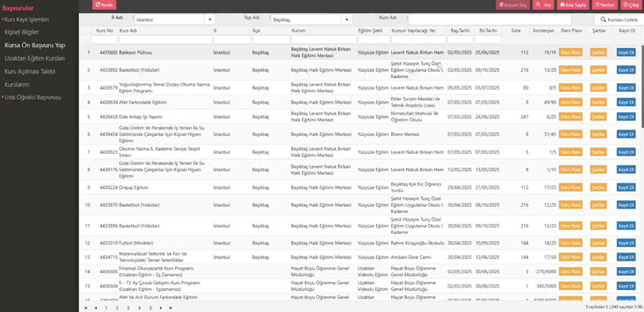The width and height of the screenshot is (644, 312).
Task: Open the Yardım help button
Action: click(x=604, y=5)
